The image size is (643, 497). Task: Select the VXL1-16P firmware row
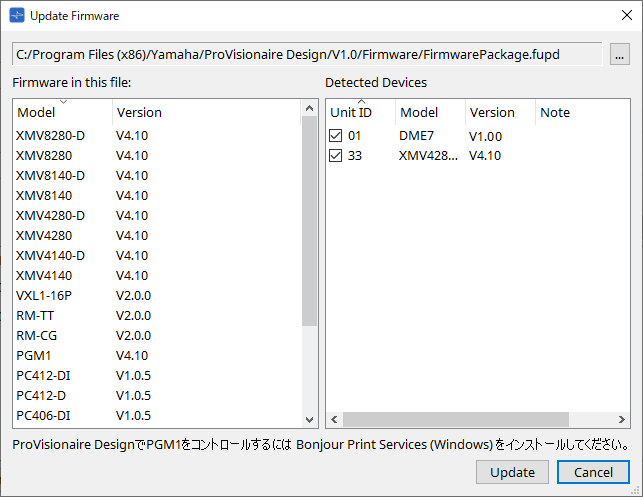(x=157, y=295)
